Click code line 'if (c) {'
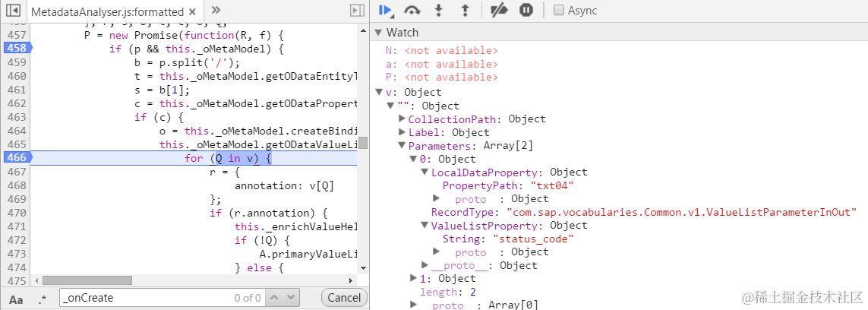 [x=159, y=117]
